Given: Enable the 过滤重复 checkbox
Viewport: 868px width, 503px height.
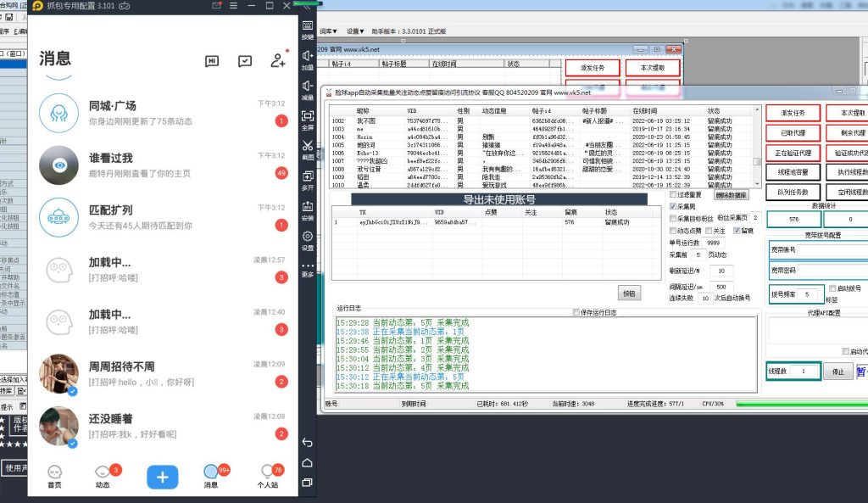Looking at the screenshot, I should point(673,194).
